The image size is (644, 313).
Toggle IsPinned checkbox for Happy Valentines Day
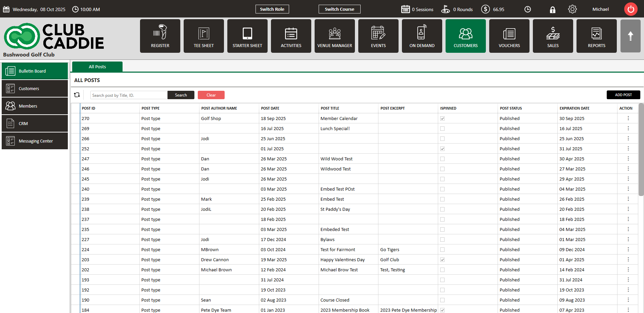coord(442,260)
